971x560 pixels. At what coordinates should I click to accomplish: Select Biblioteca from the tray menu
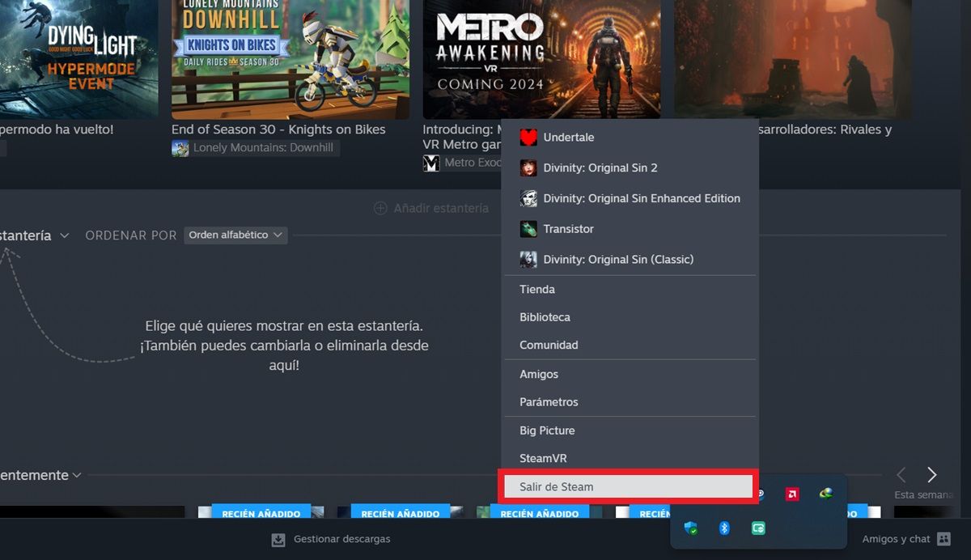coord(630,317)
